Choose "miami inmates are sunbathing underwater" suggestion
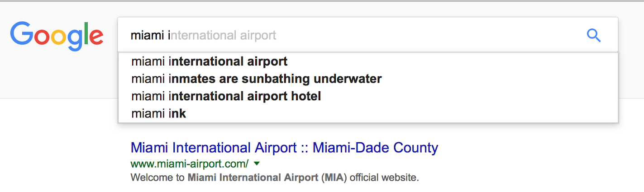The image size is (644, 192). click(256, 79)
